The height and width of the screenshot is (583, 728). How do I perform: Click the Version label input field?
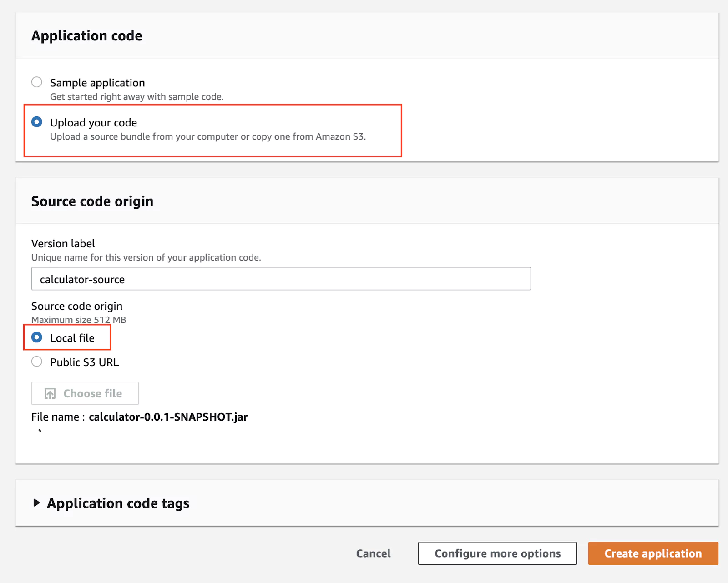[281, 279]
